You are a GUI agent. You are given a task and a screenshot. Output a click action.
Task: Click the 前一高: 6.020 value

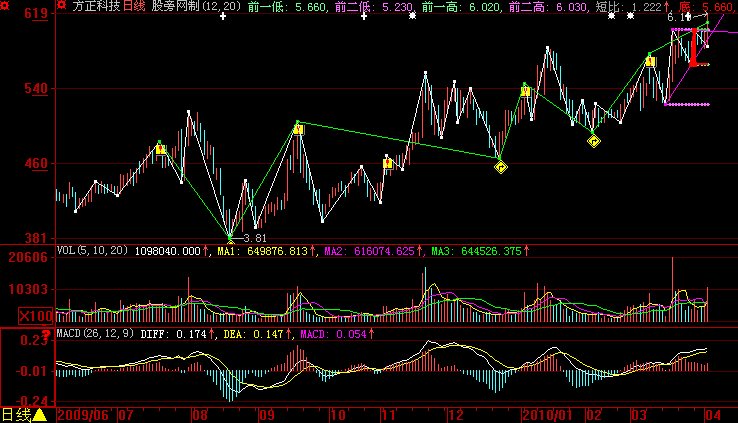pyautogui.click(x=461, y=7)
